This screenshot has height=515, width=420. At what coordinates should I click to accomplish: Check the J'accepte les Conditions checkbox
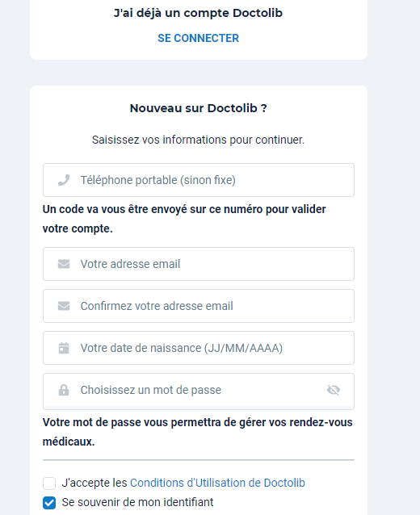point(49,484)
